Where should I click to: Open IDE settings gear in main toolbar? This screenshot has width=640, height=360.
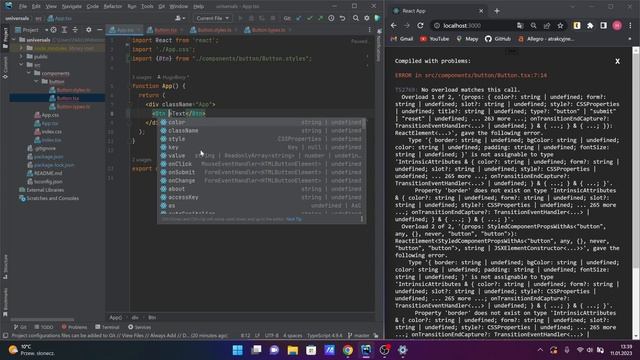coord(367,18)
